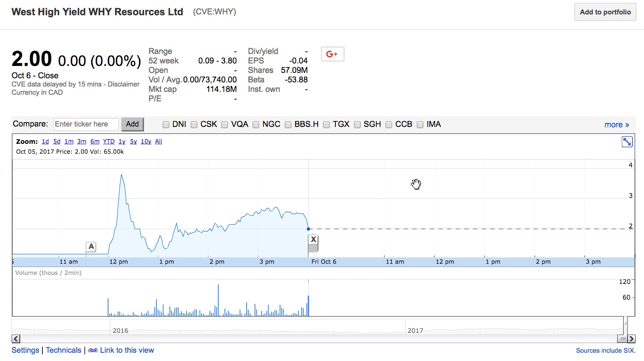
Task: Enable the DNI comparison checkbox
Action: point(166,124)
